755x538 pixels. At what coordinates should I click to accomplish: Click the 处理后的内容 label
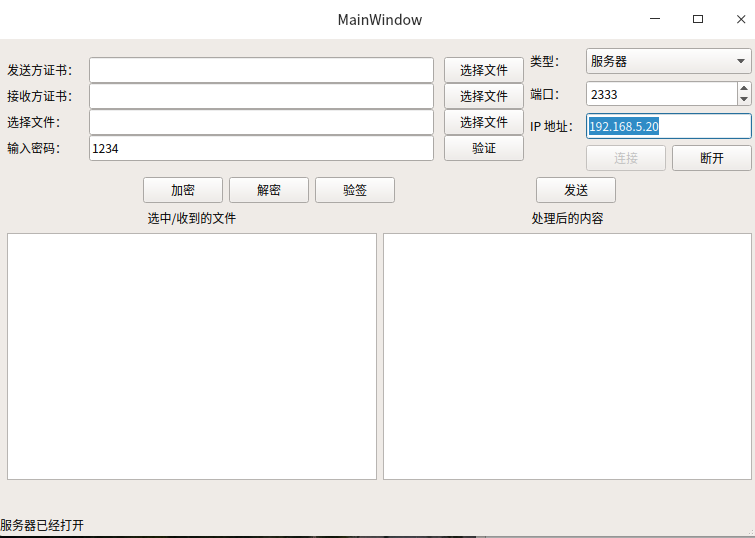pos(567,219)
